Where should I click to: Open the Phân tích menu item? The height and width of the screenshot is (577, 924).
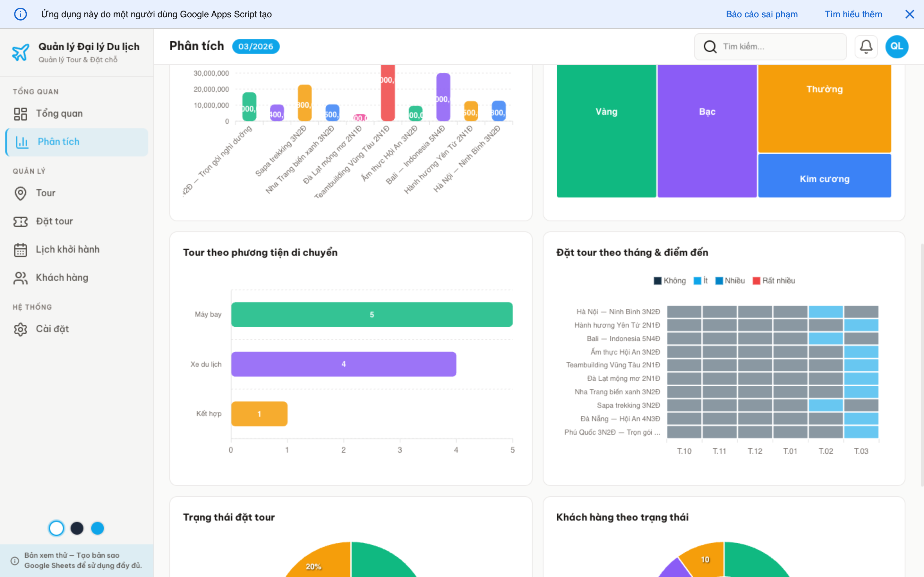tap(58, 142)
